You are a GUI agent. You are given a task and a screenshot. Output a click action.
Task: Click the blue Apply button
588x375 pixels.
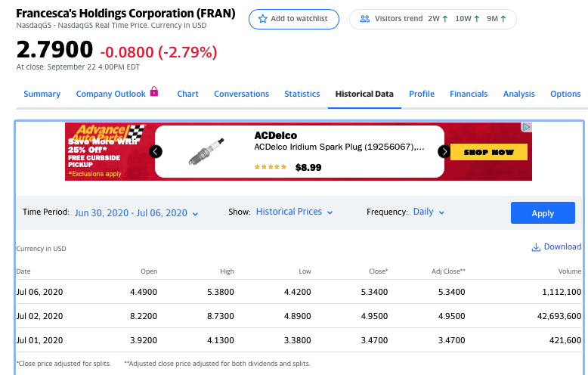[543, 213]
